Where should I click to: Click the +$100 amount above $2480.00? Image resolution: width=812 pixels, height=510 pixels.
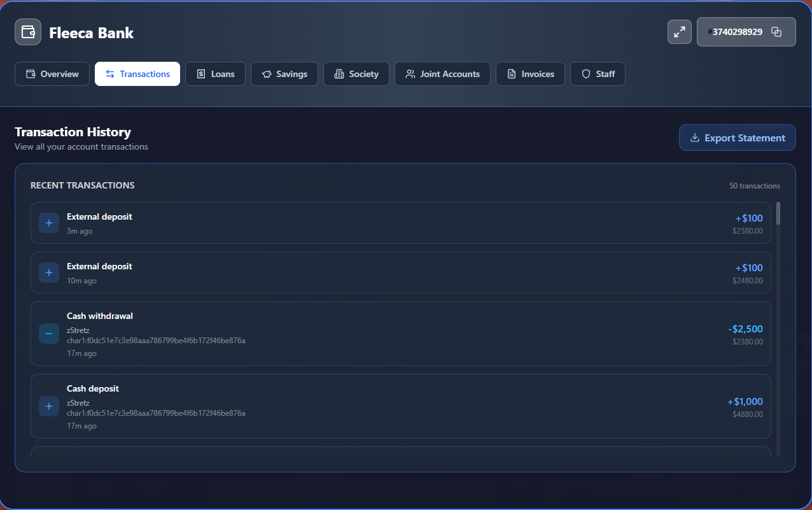[x=749, y=268]
